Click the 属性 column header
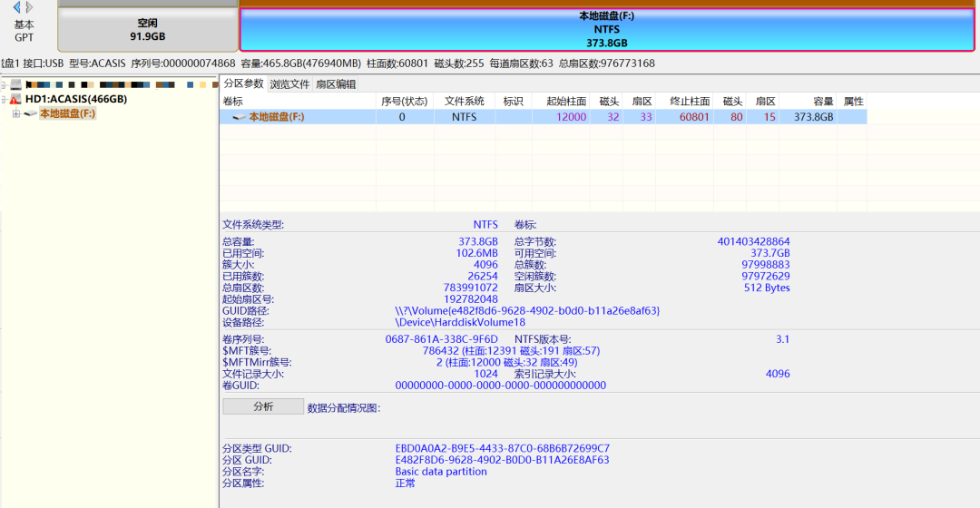 (x=853, y=102)
